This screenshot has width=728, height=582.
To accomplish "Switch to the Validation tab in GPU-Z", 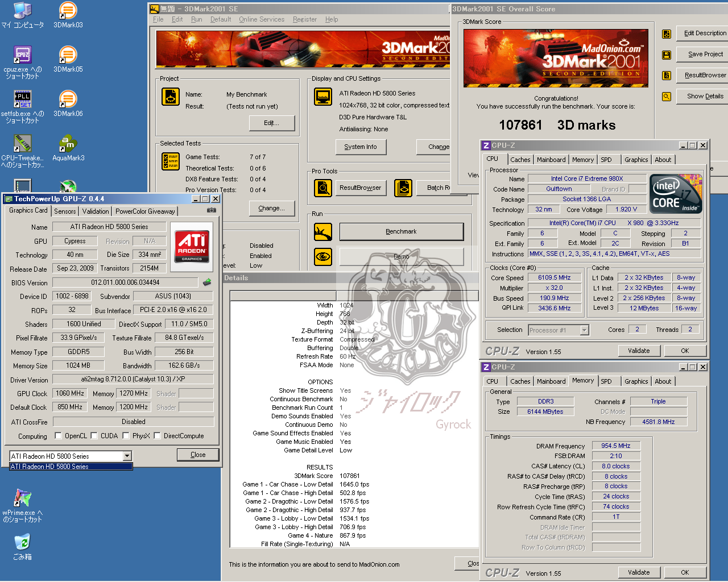I will [96, 211].
